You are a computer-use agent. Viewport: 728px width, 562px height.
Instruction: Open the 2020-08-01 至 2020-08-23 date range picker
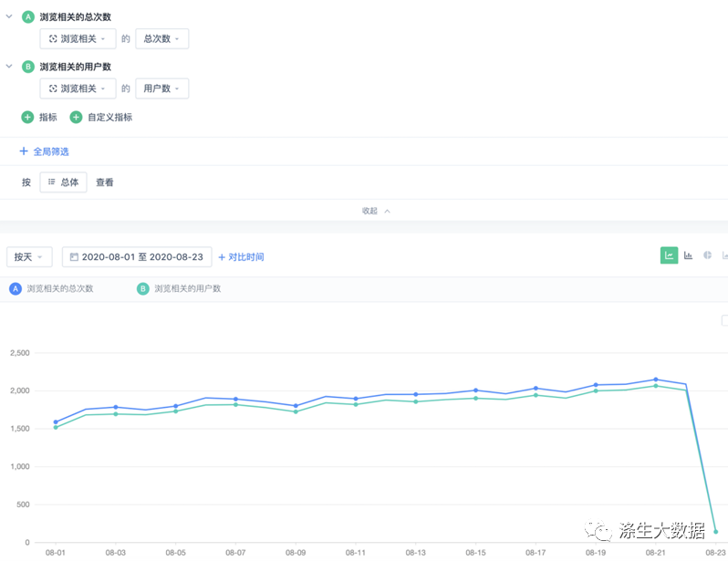tap(137, 257)
